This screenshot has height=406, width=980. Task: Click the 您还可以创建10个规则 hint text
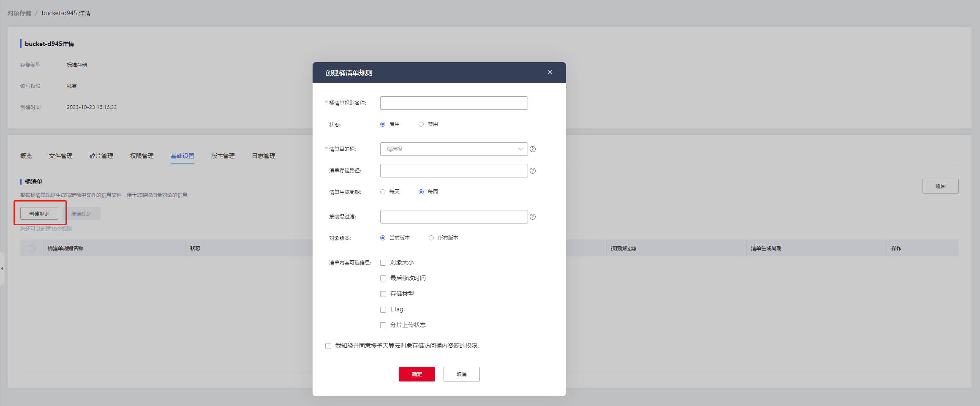[x=46, y=229]
